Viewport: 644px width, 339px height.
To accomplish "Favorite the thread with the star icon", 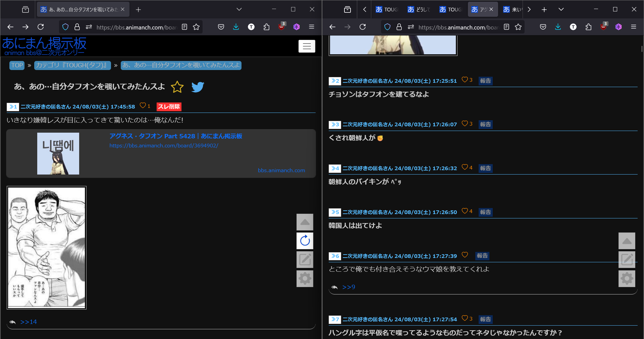I will click(177, 87).
